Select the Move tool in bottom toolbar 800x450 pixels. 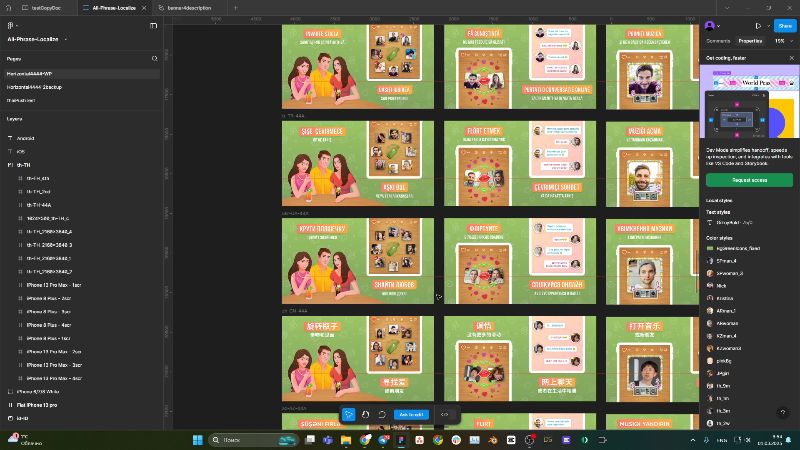(x=349, y=414)
